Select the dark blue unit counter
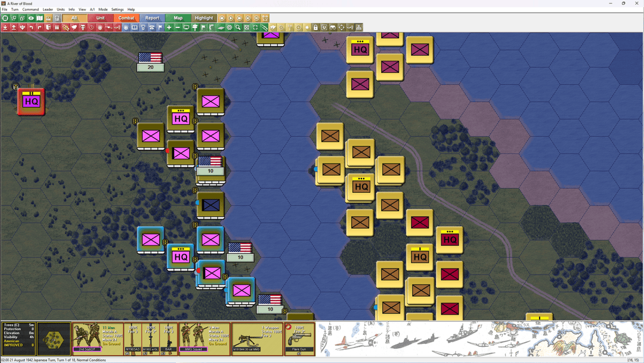 [210, 205]
